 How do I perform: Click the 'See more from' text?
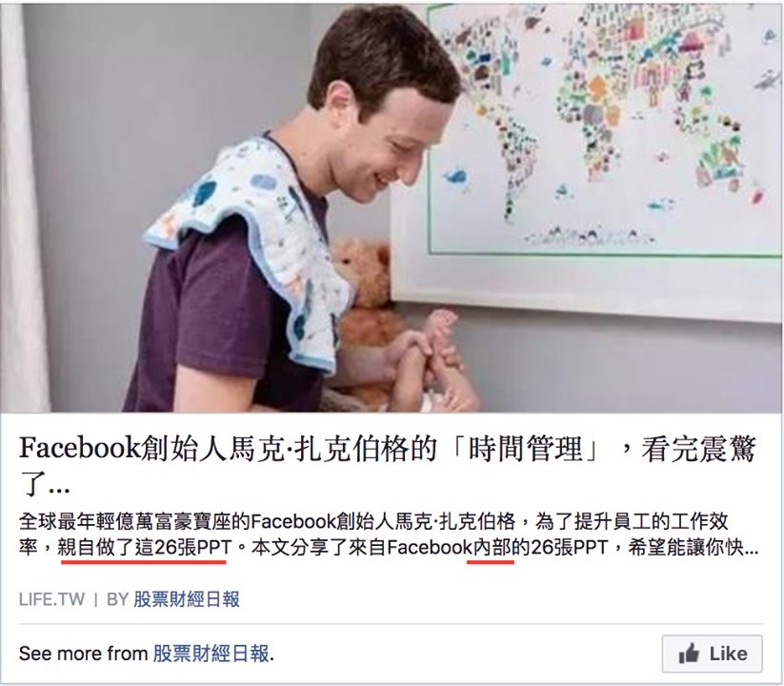pos(84,654)
